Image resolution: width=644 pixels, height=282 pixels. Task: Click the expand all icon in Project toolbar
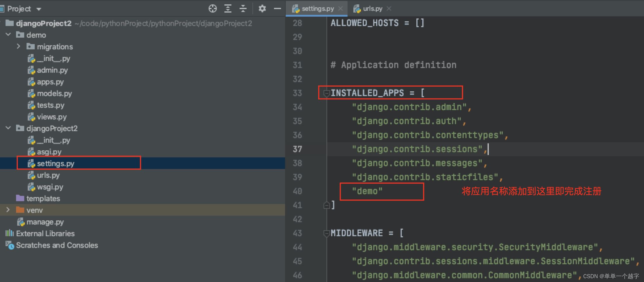point(228,9)
